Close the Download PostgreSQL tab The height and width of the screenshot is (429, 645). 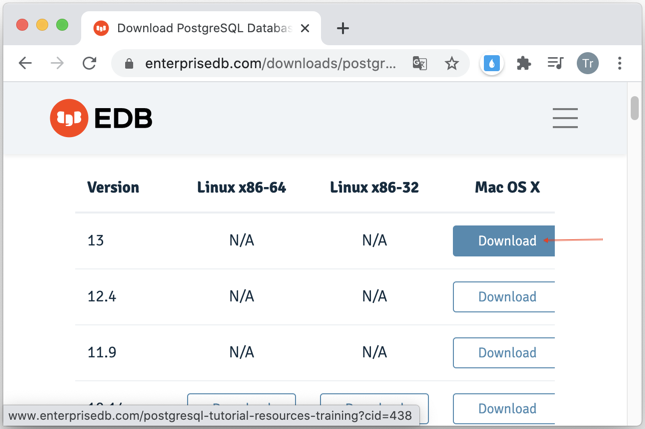pos(305,28)
